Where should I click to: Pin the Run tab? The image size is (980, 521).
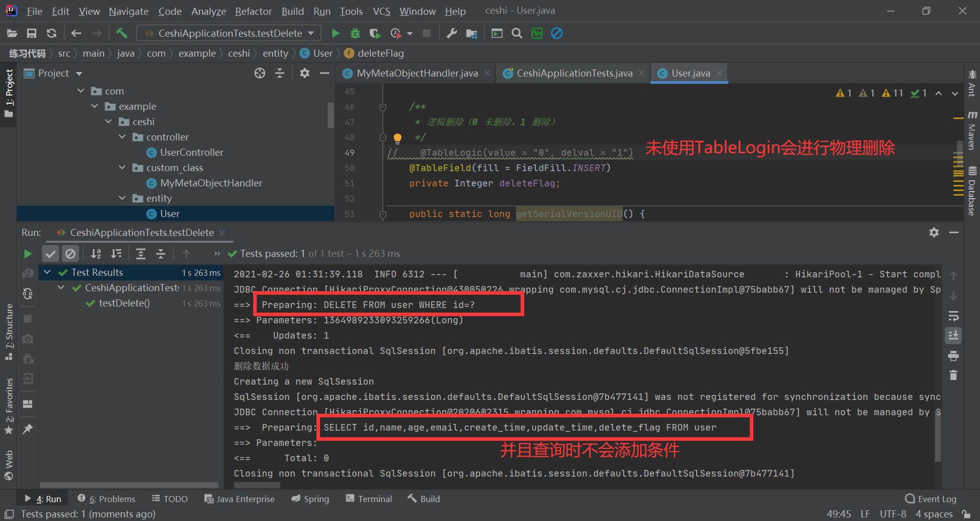click(x=28, y=429)
